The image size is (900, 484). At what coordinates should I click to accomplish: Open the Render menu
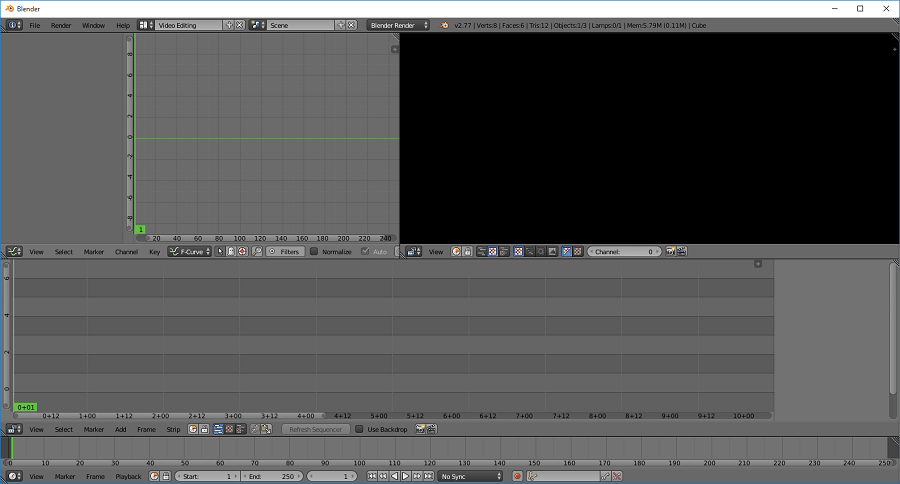tap(61, 25)
